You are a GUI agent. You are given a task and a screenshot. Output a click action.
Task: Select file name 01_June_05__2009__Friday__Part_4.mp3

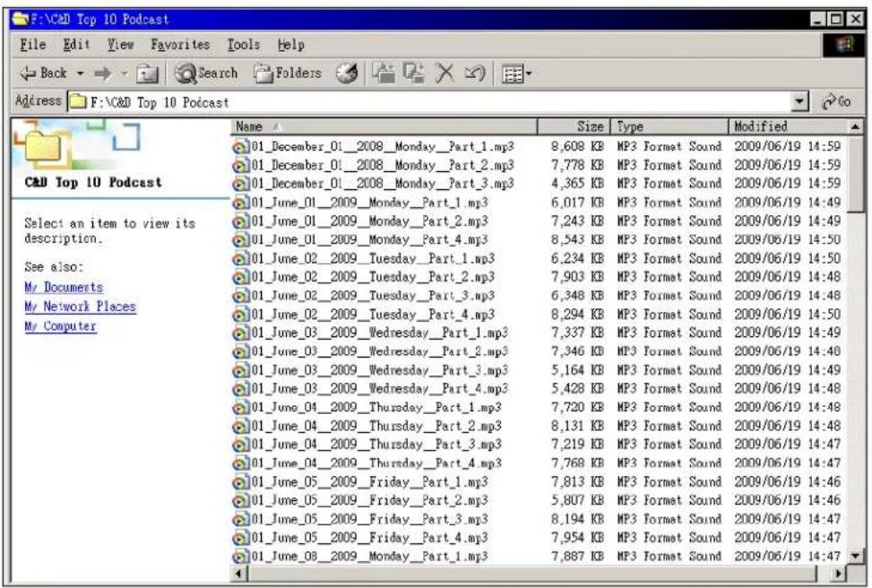pos(370,538)
